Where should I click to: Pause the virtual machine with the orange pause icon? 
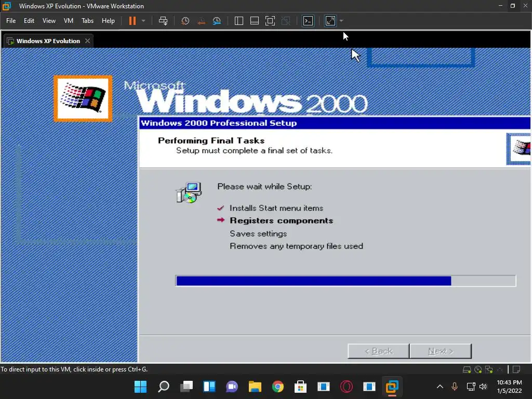pyautogui.click(x=132, y=21)
